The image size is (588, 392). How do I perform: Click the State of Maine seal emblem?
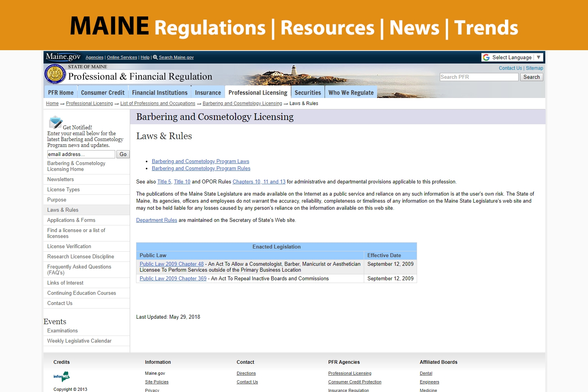[55, 74]
